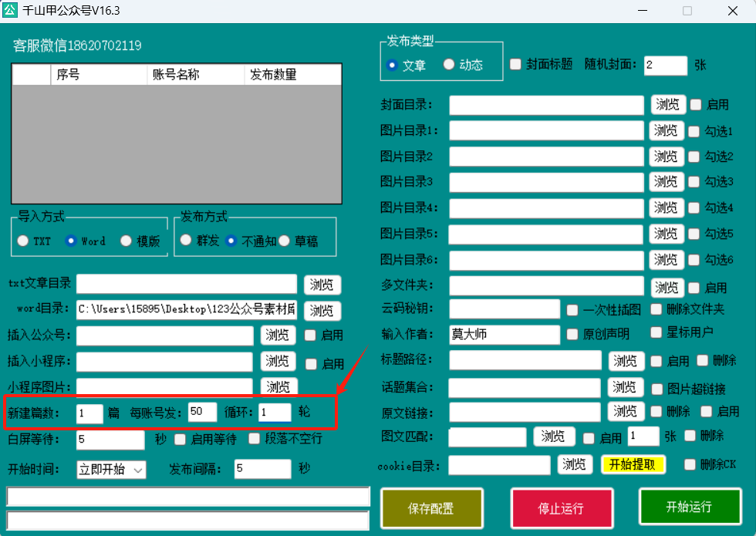Viewport: 756px width, 536px height.
Task: Click the 每账号发 field showing 50
Action: pos(202,412)
